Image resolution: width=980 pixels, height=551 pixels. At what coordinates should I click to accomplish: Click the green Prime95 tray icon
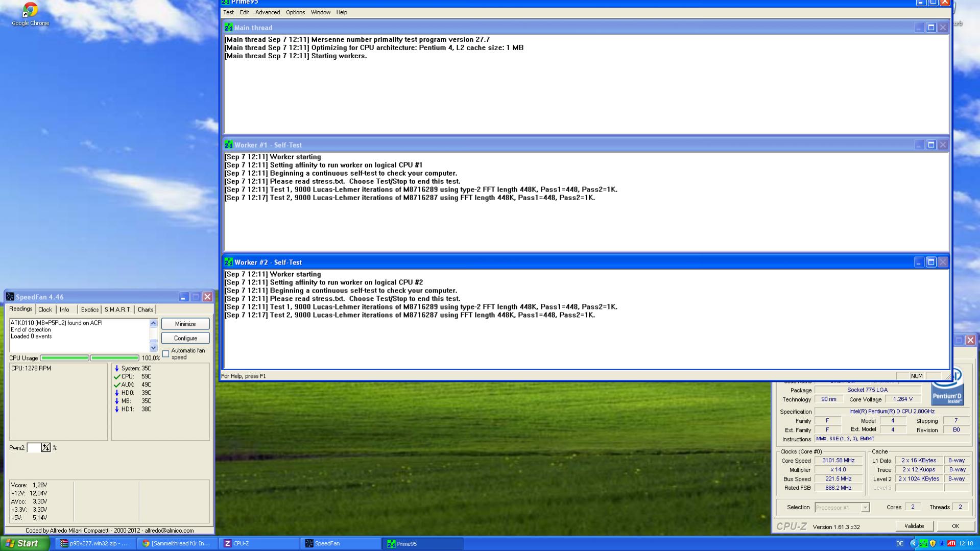coord(923,543)
